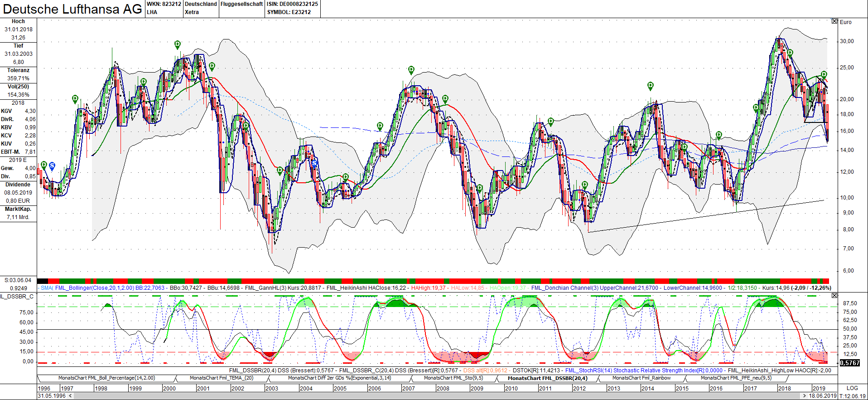Click the Heikin-Ashi red-green trend color bar
Viewport: 868px width, 400px height.
tap(433, 281)
